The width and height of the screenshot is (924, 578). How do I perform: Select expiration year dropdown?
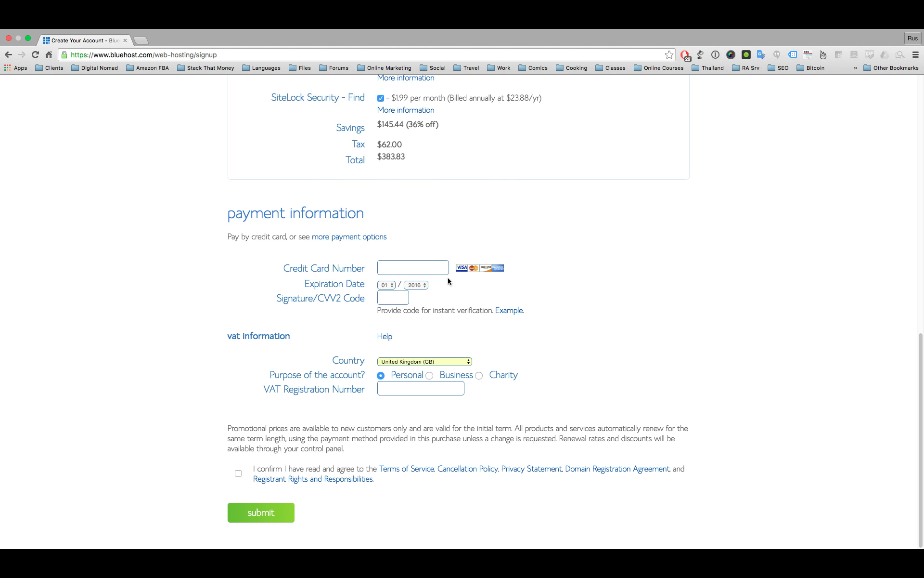415,284
